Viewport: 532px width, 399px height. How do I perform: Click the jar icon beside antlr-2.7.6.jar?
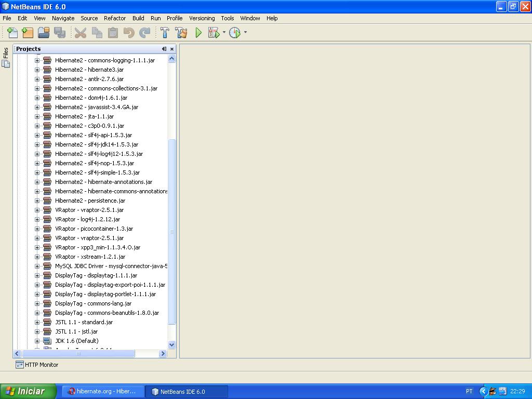[47, 79]
